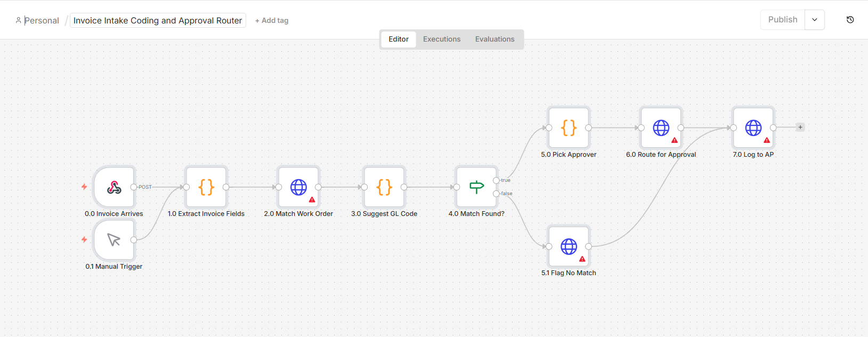Click the 6.0 Route for Approval label
The width and height of the screenshot is (868, 337).
point(661,155)
